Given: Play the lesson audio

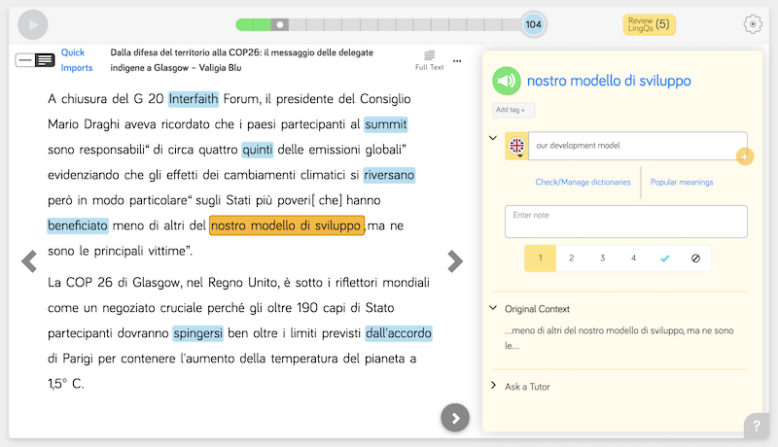Looking at the screenshot, I should pos(33,24).
